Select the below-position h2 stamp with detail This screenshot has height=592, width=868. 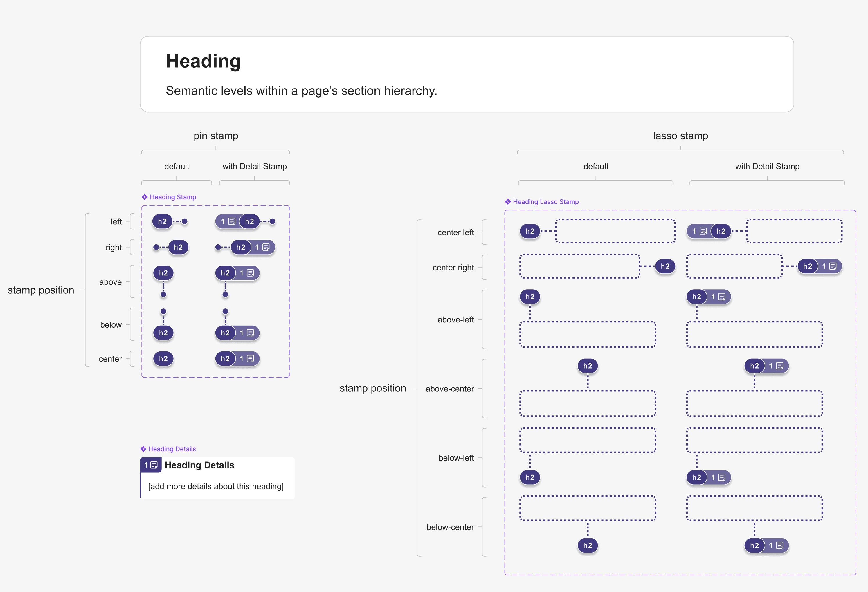pyautogui.click(x=237, y=333)
